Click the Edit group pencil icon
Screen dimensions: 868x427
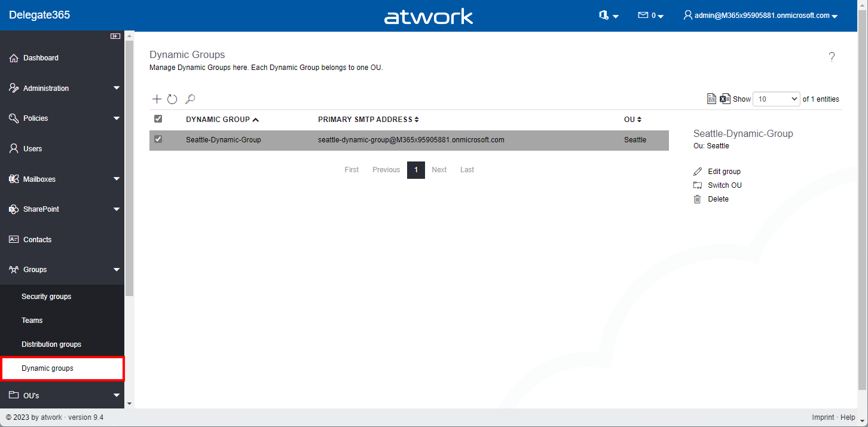698,172
